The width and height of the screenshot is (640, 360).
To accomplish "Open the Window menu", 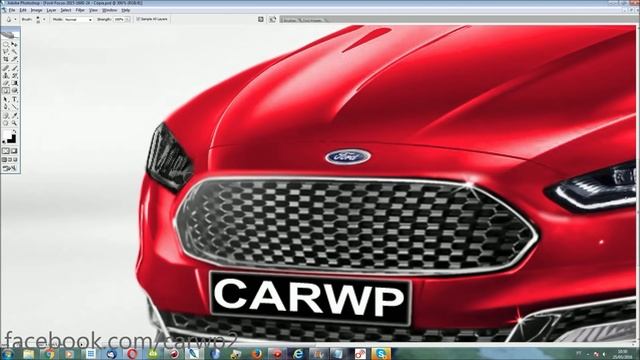I will (109, 10).
